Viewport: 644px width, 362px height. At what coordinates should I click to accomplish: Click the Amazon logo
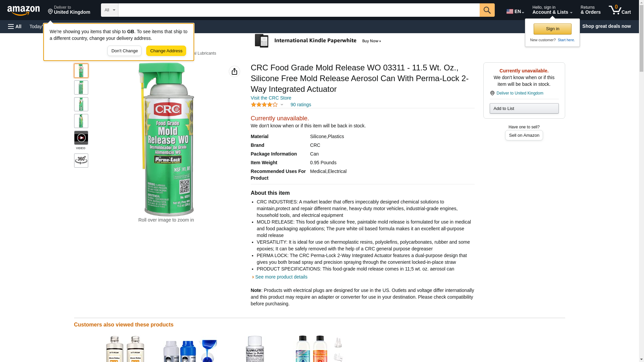23,10
